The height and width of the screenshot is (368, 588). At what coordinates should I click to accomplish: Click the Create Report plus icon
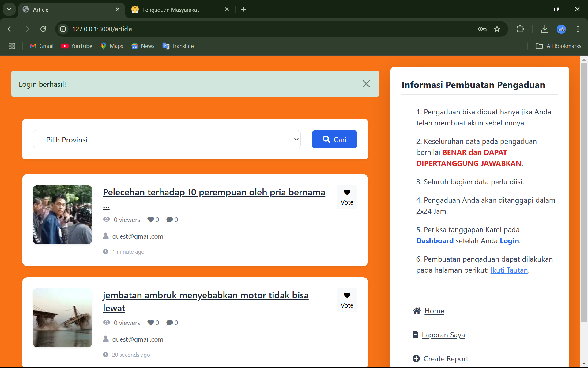tap(416, 358)
